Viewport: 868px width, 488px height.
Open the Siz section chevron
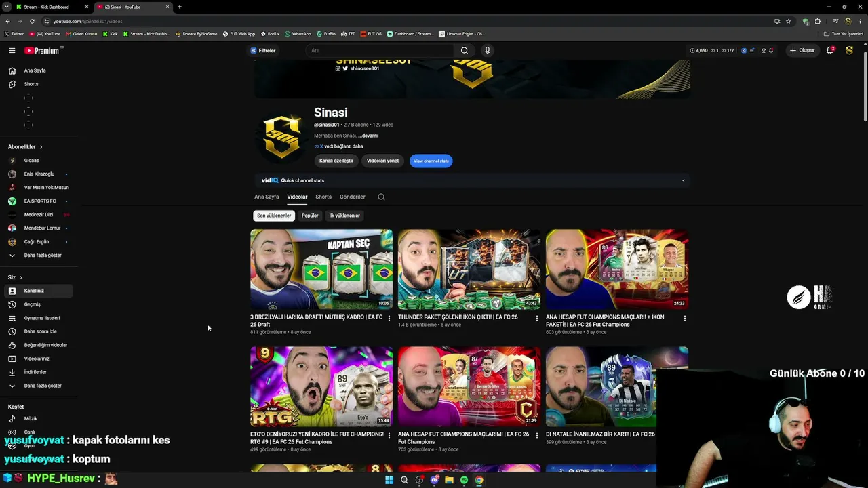pyautogui.click(x=21, y=277)
